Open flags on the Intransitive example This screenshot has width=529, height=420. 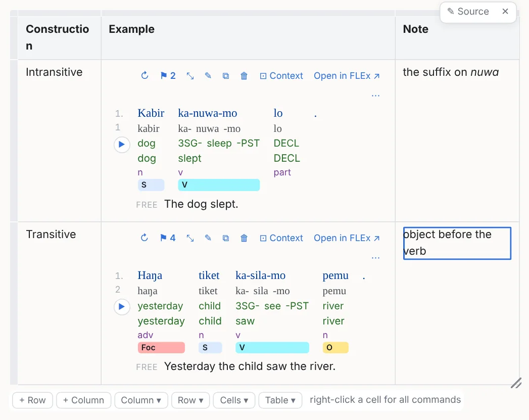tap(168, 76)
